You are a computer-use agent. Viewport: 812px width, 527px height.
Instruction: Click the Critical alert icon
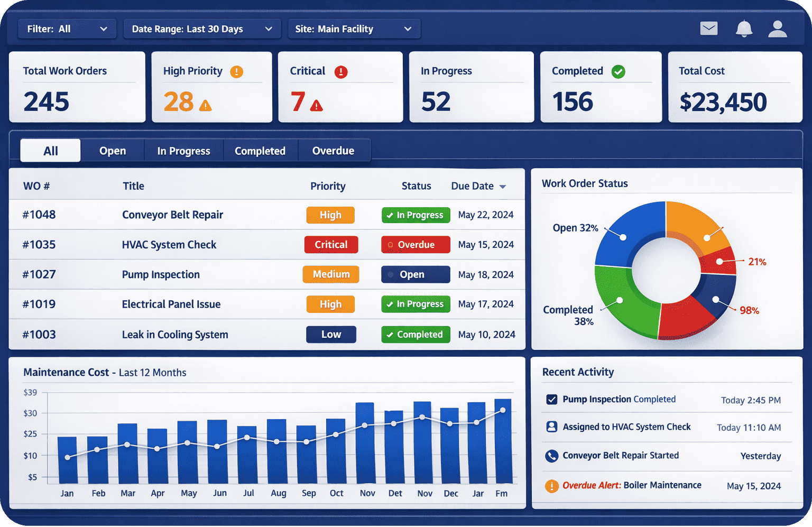(340, 71)
